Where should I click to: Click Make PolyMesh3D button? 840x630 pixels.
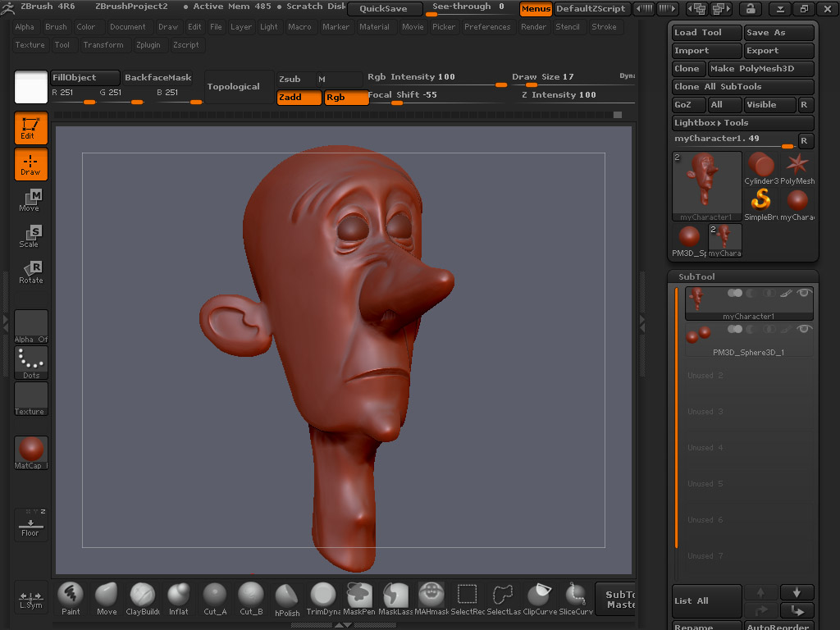[x=760, y=69]
